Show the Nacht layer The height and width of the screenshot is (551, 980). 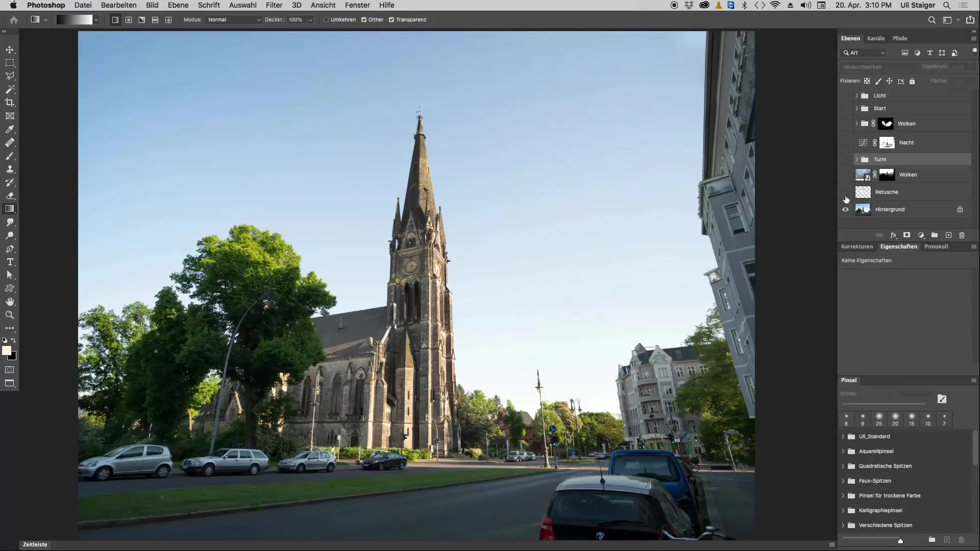(846, 142)
